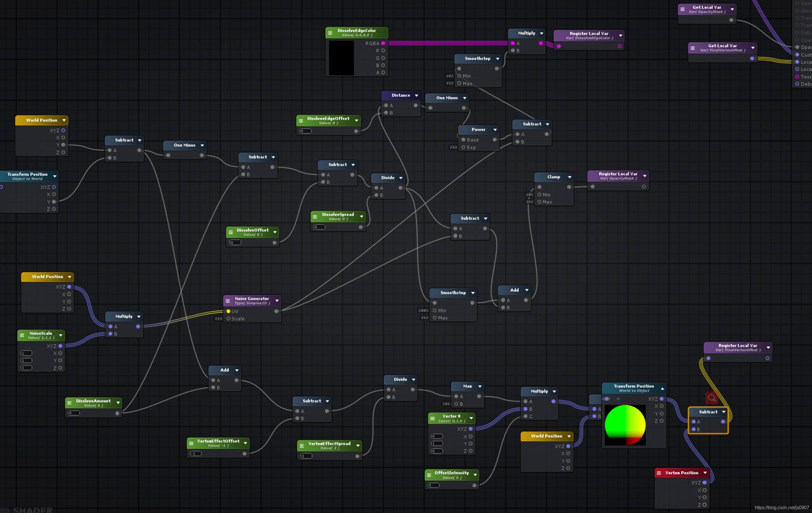Expand the Clamp node dropdown arrow
The width and height of the screenshot is (812, 513).
(x=569, y=177)
